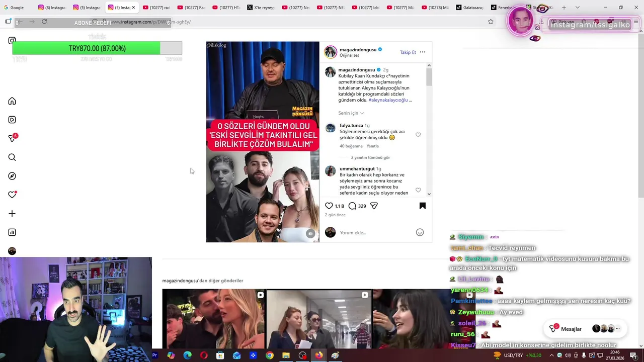Open Microsoft Store from taskbar
The height and width of the screenshot is (362, 644).
tap(220, 355)
